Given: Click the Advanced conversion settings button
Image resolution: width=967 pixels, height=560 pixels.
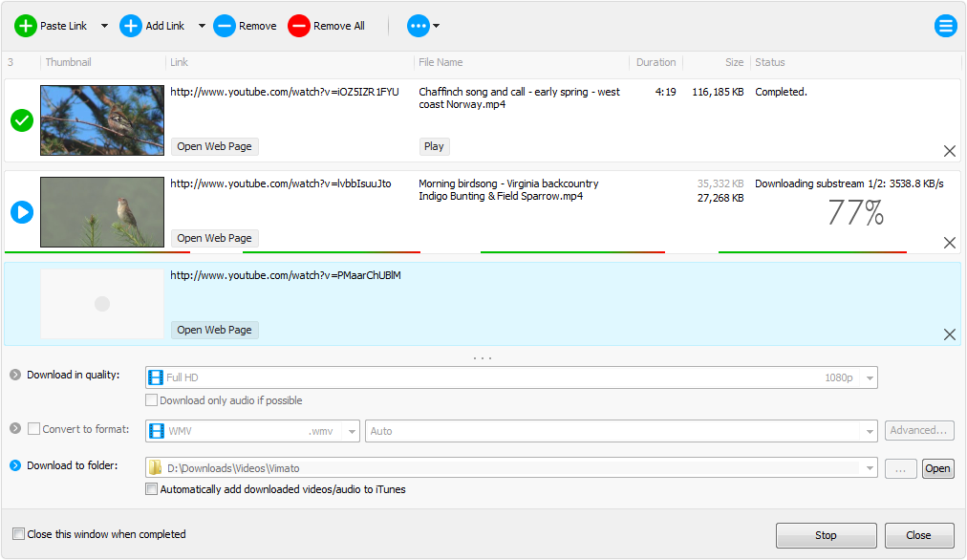Looking at the screenshot, I should [x=918, y=431].
